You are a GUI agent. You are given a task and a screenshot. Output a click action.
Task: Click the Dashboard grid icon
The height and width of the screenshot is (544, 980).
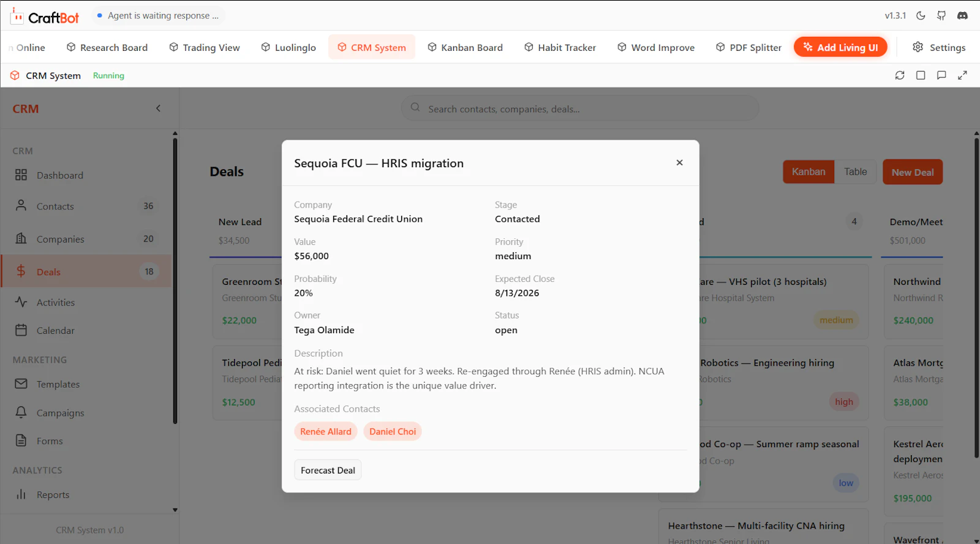21,175
